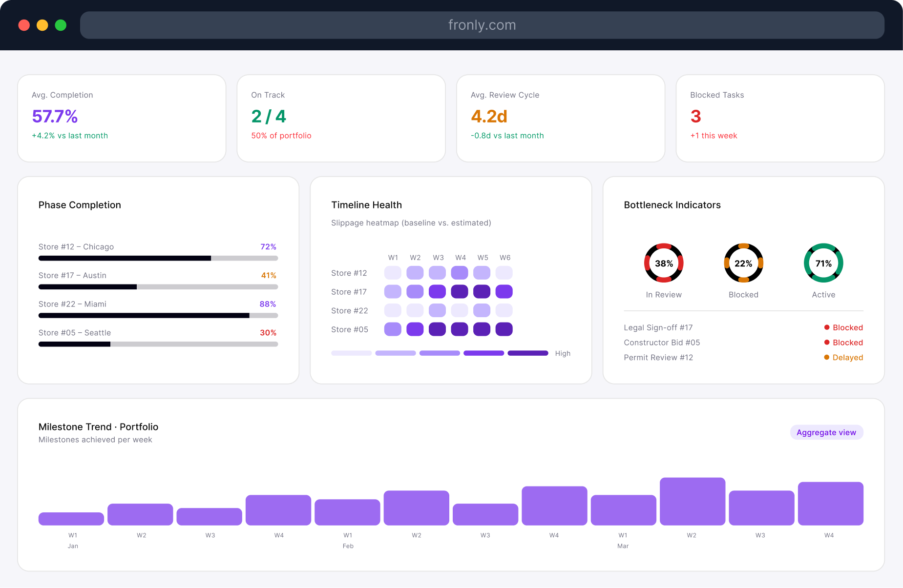903x588 pixels.
Task: Click the Feb W3 milestone bar
Action: click(x=485, y=515)
